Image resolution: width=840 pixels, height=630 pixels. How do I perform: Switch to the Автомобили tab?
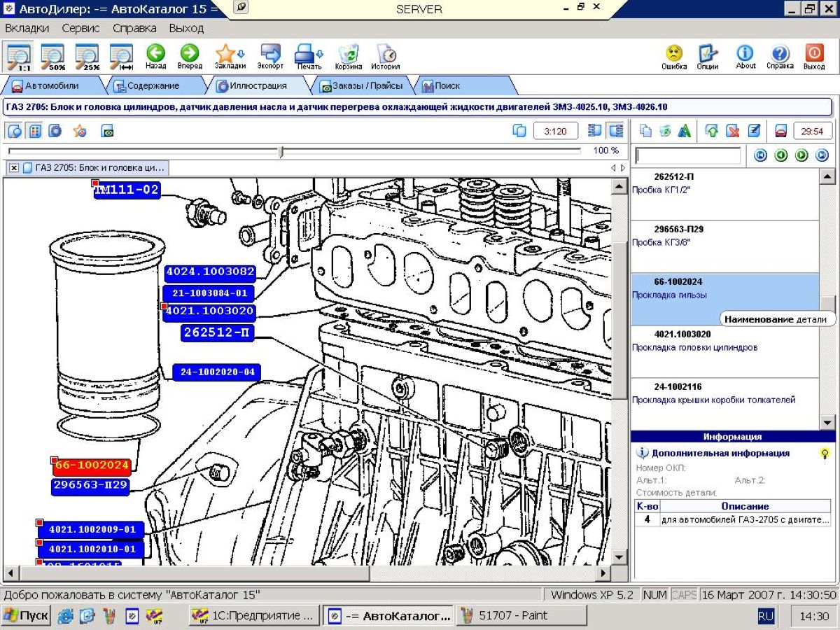point(52,86)
